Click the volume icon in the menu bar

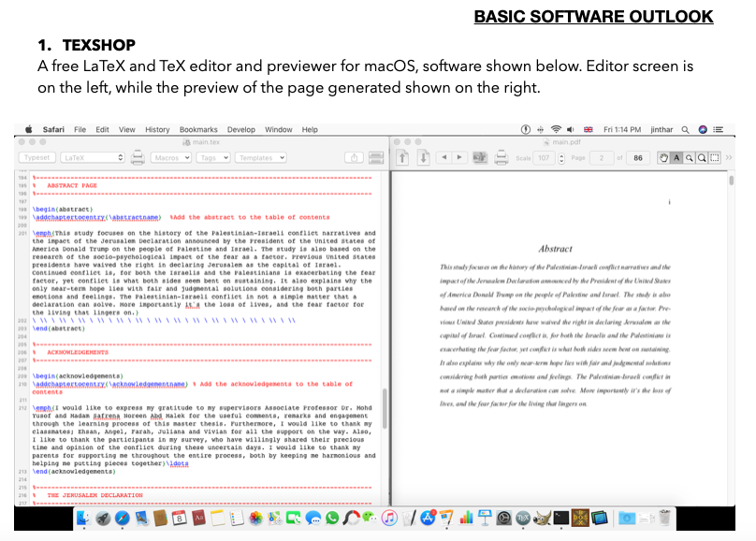point(571,129)
